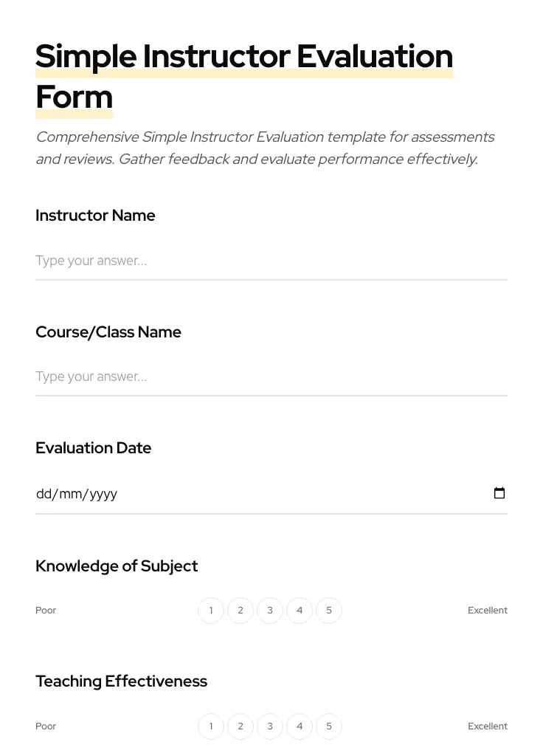Click the Course/Class Name answer field
Screen dimensions: 543x756
(271, 377)
